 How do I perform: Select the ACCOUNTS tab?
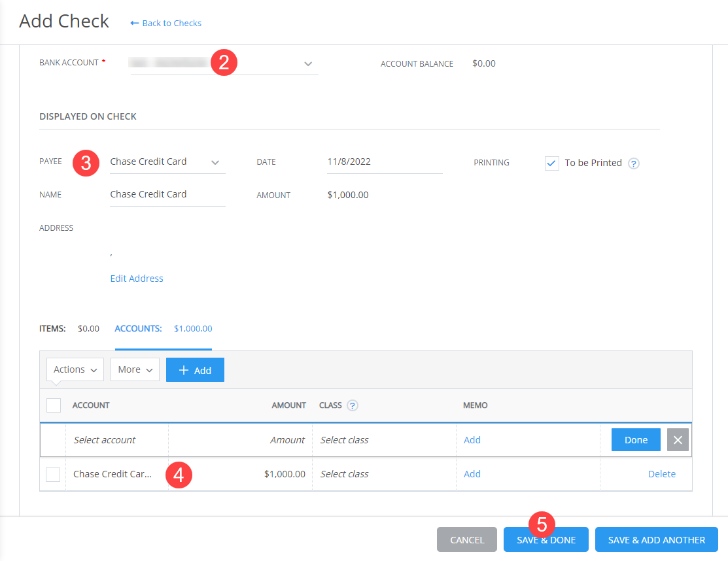pyautogui.click(x=138, y=328)
